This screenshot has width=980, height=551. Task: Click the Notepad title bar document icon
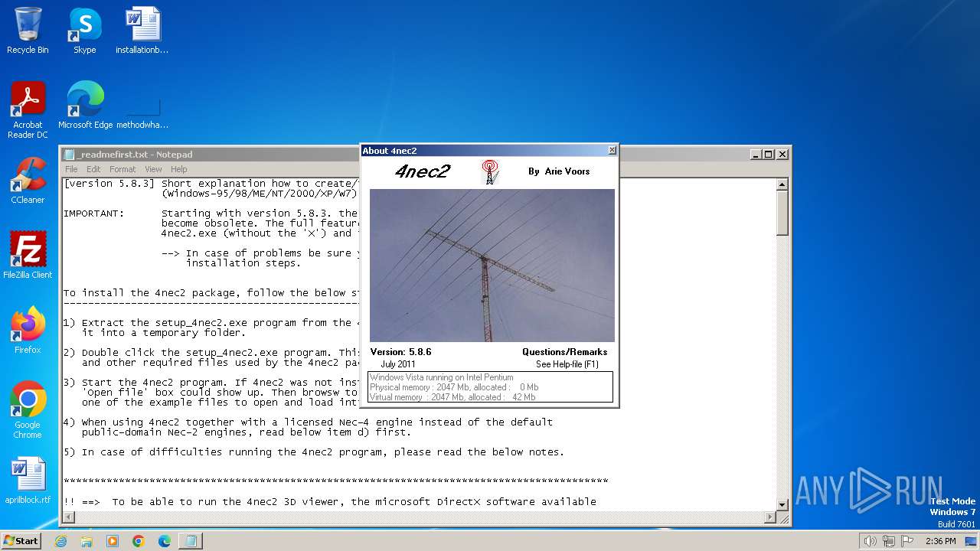coord(70,154)
